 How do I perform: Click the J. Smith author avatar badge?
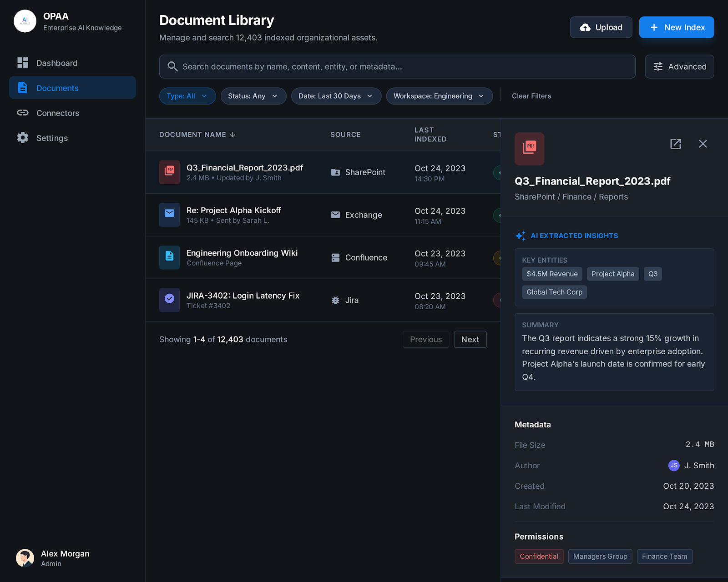[x=673, y=465]
